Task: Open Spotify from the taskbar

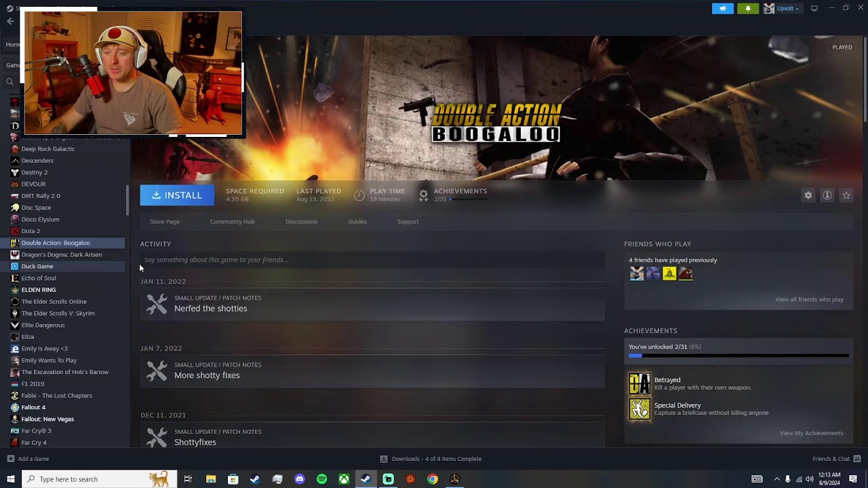Action: click(x=322, y=479)
